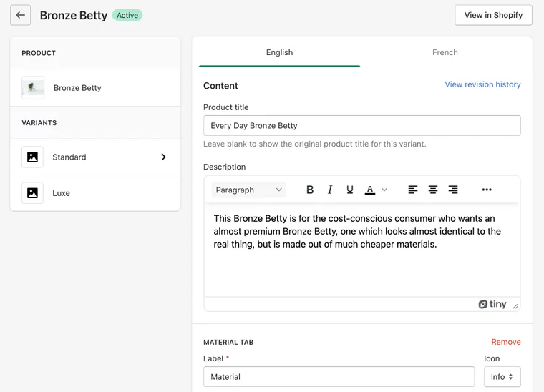Open the Paragraph style dropdown
The width and height of the screenshot is (544, 392).
tap(248, 190)
